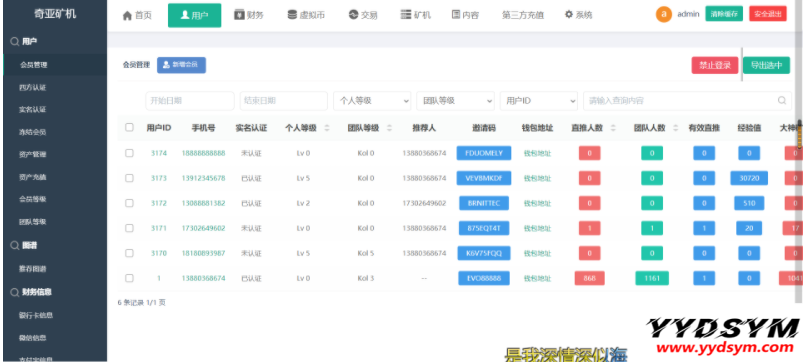Viewport: 811px width, 362px height.
Task: Open user ID link 3173
Action: [159, 178]
